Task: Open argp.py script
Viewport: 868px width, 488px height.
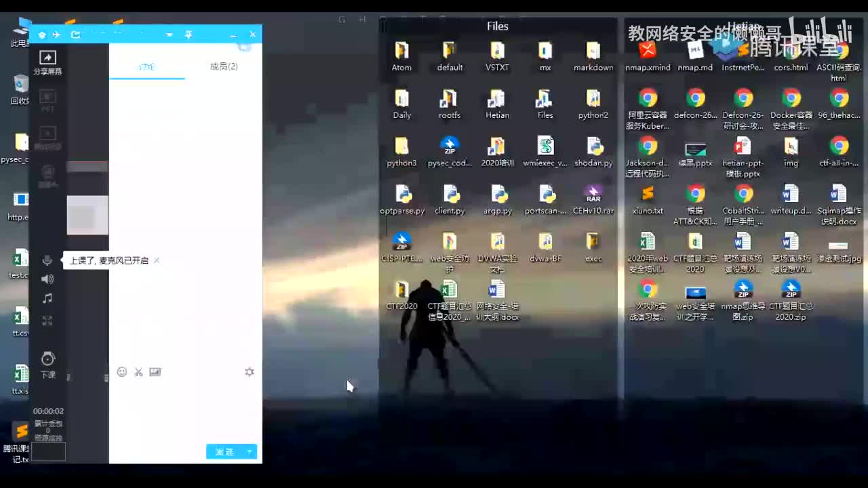Action: tap(497, 201)
